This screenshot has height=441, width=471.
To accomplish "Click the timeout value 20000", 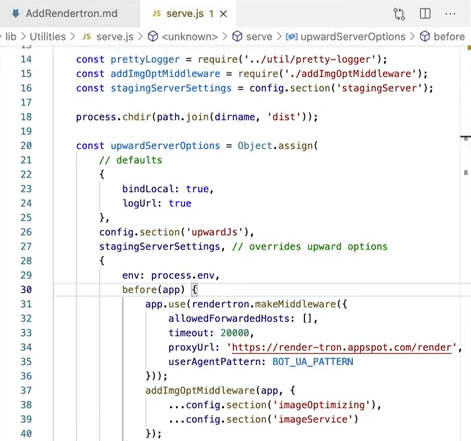I will pyautogui.click(x=235, y=333).
